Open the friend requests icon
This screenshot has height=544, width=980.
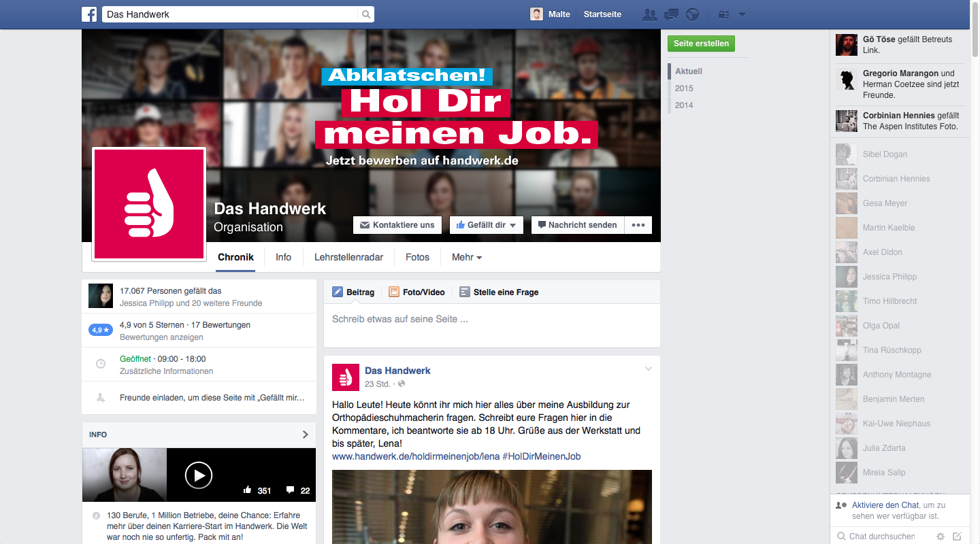tap(650, 14)
